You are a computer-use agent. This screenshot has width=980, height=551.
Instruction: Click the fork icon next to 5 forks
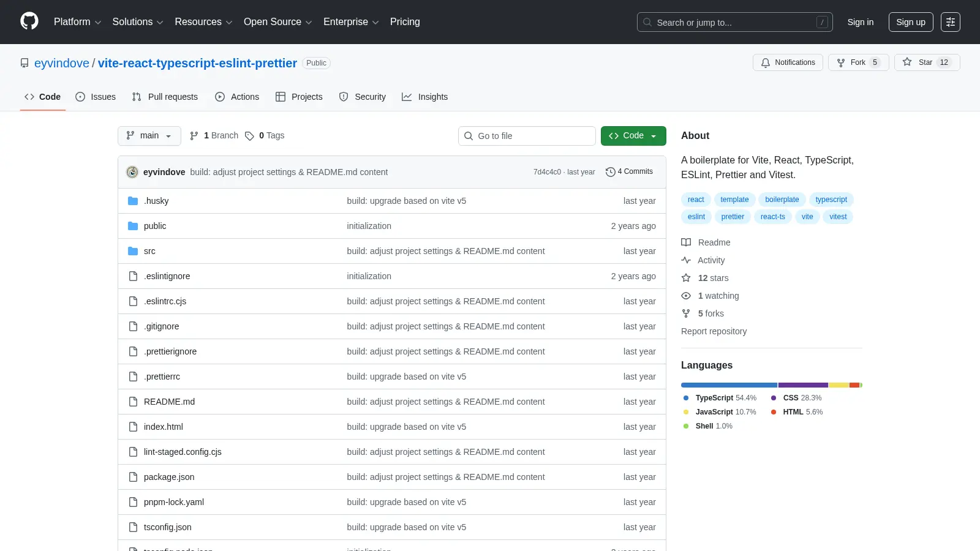(686, 313)
